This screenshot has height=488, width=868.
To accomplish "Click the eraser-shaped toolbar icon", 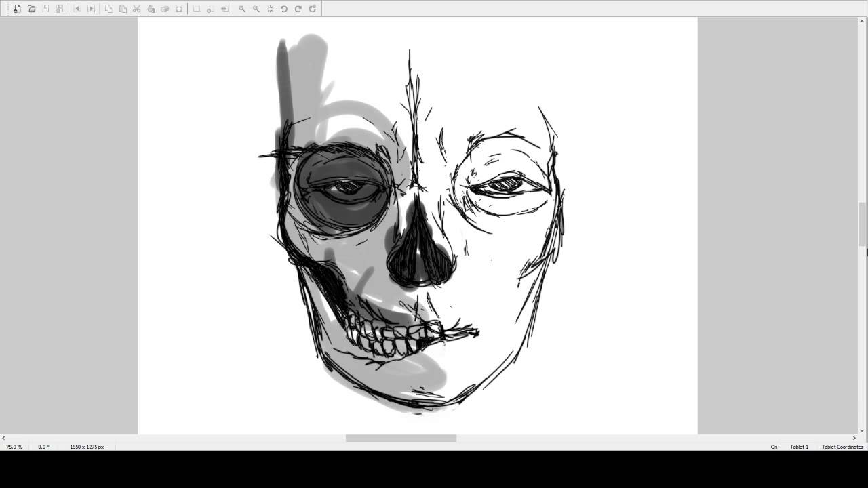I will click(x=165, y=9).
